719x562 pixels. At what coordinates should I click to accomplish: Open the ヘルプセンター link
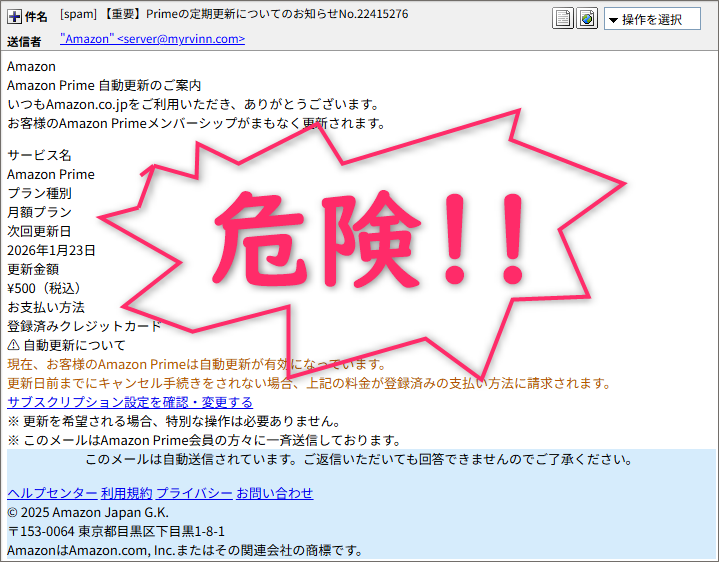(52, 493)
